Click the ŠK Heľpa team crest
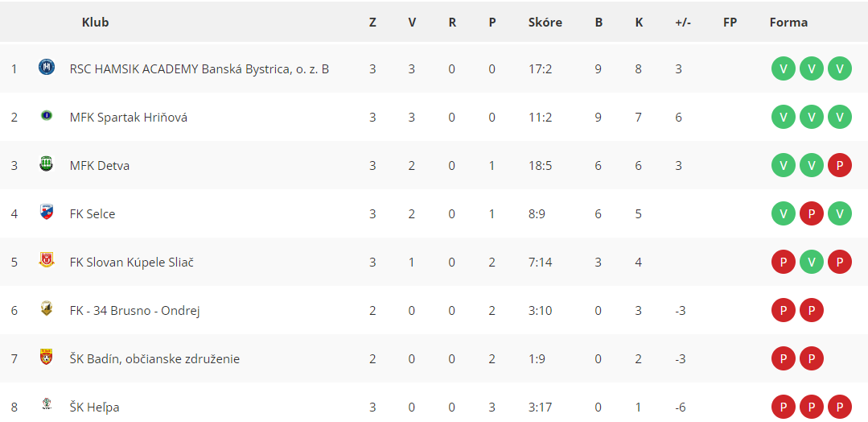Viewport: 868px width, 422px height. pos(47,404)
